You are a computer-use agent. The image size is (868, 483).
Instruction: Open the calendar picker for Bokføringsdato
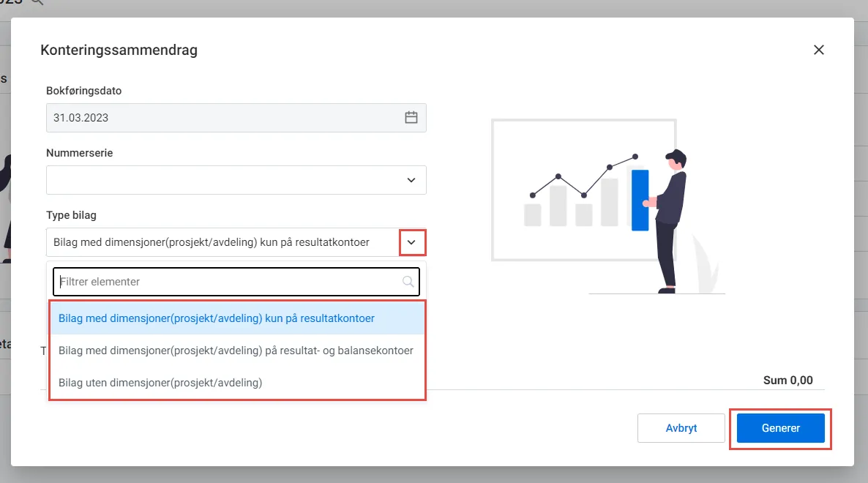click(x=411, y=117)
